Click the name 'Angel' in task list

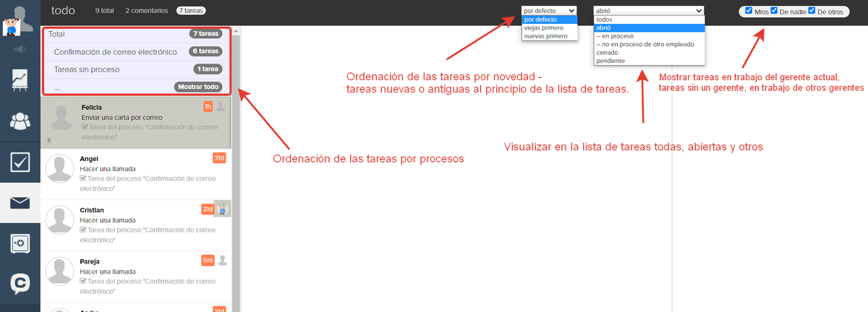(x=88, y=158)
